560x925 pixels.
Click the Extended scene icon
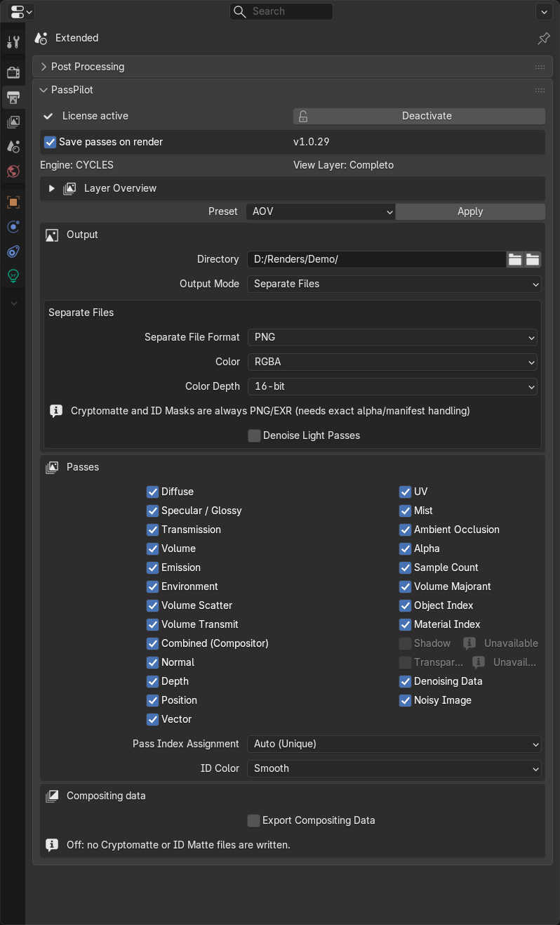click(x=41, y=38)
